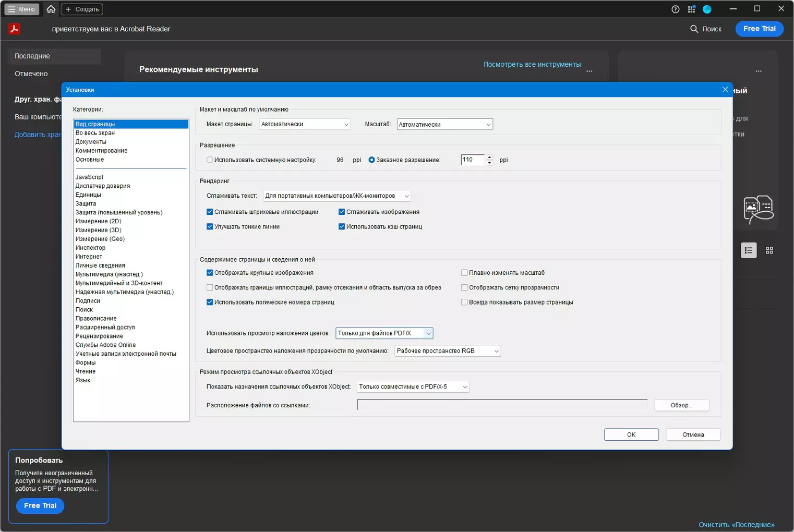The image size is (794, 532).
Task: Confirm settings with OK button
Action: [631, 434]
